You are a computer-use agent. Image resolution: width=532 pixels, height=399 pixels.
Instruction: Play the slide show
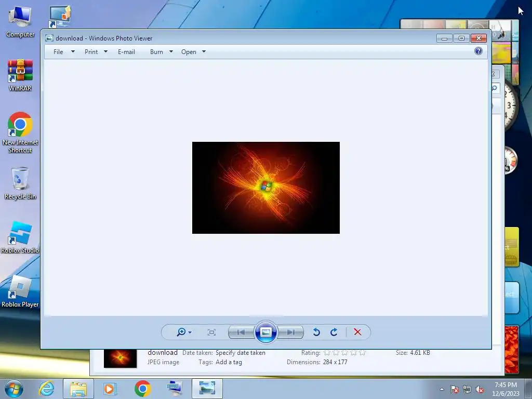click(x=265, y=332)
